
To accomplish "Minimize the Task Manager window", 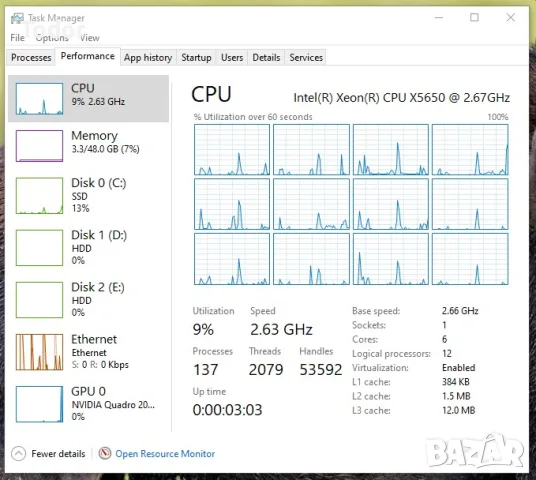I will coord(439,17).
